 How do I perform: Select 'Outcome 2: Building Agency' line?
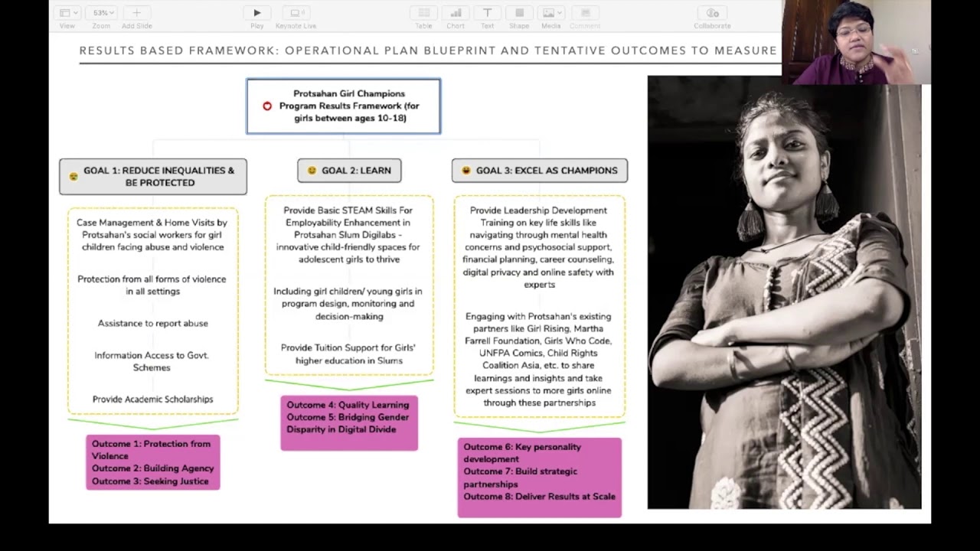pyautogui.click(x=153, y=468)
